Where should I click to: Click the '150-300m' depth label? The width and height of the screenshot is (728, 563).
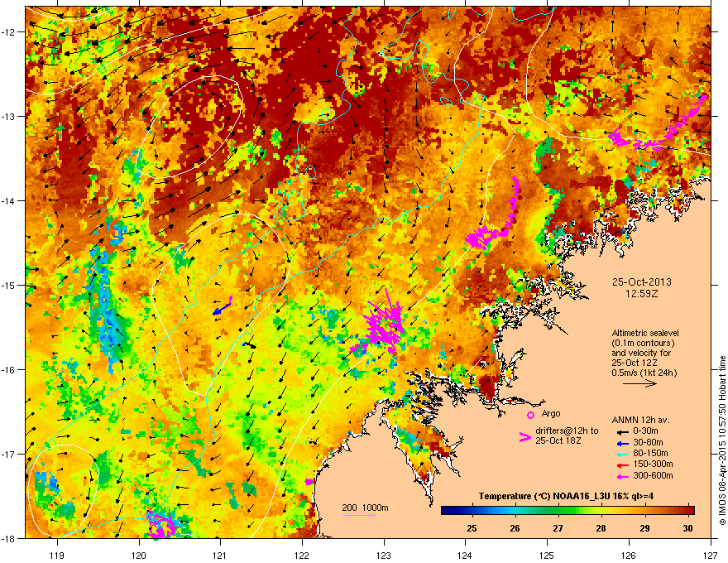[653, 464]
